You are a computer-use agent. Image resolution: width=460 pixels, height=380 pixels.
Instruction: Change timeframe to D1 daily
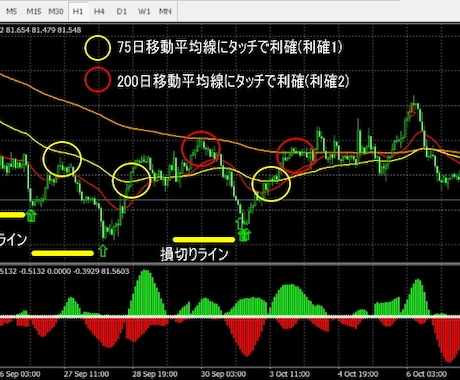[121, 12]
